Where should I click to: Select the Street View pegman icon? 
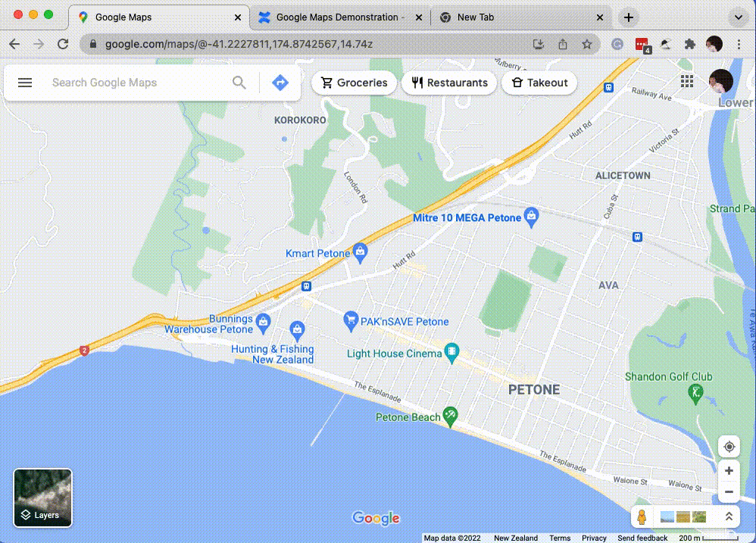642,517
